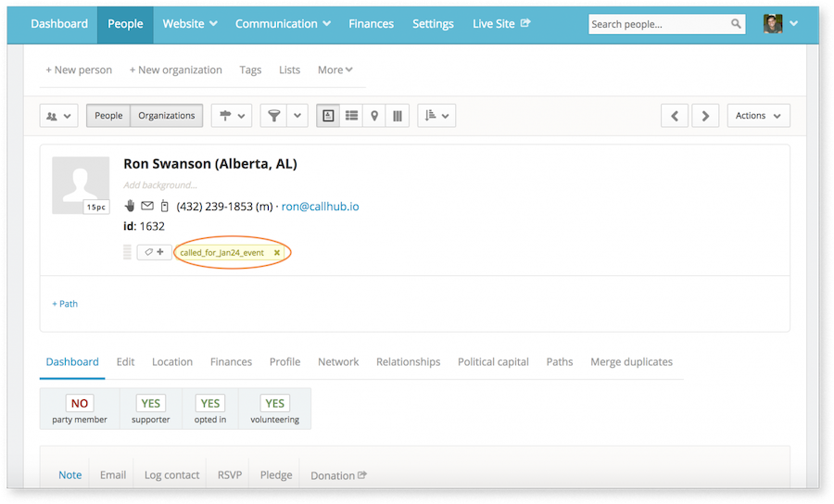Image resolution: width=834 pixels, height=504 pixels.
Task: Open the Location tab
Action: 172,361
